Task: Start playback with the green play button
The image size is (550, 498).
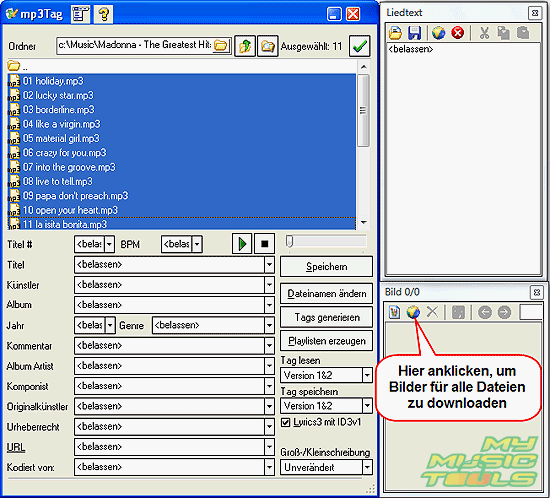Action: 242,243
